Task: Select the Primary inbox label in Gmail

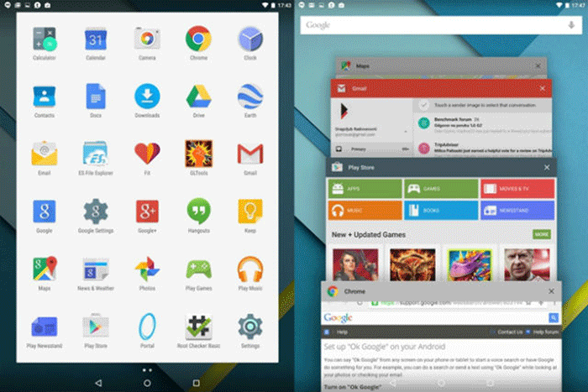Action: (371, 149)
